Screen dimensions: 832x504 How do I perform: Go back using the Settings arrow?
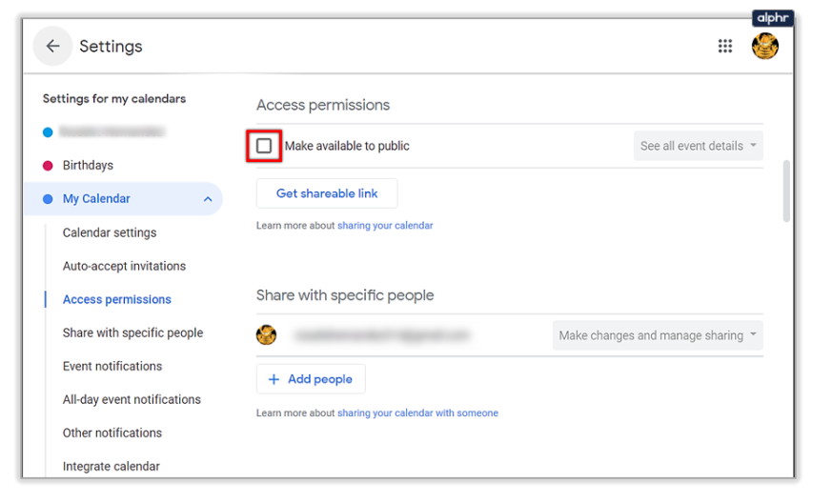point(52,46)
